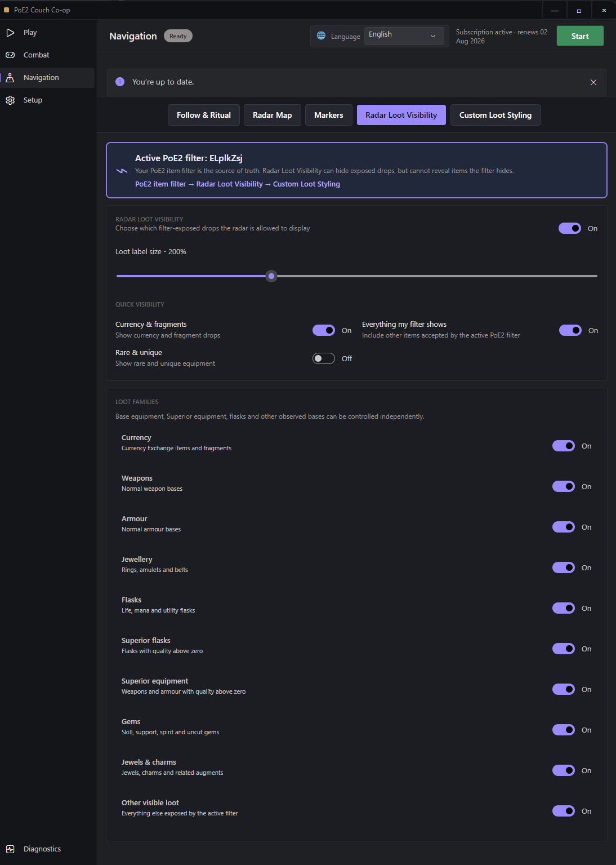Click the PoE2 Couch Co-op app icon
Screen dimensions: 616x865
[7, 10]
